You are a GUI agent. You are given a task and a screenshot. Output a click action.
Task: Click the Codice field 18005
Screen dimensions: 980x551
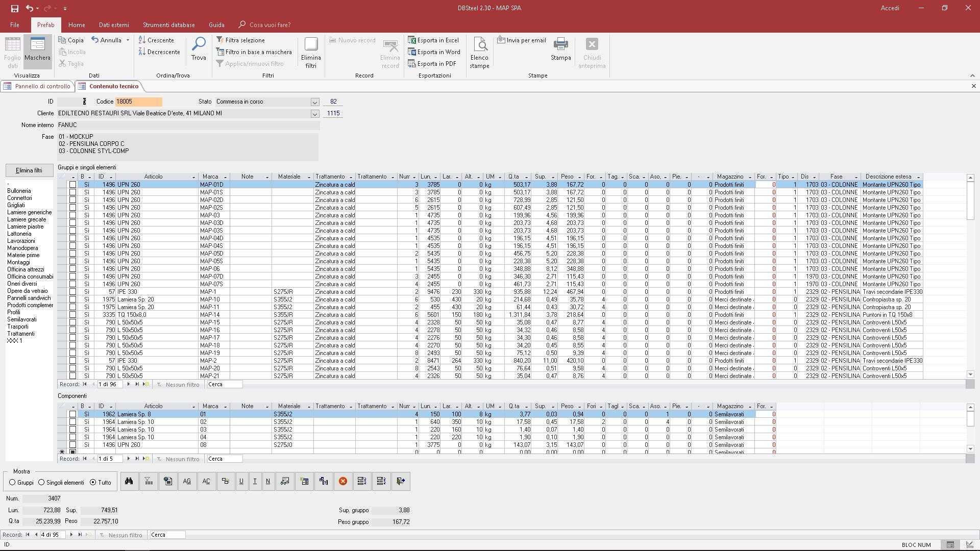[138, 102]
